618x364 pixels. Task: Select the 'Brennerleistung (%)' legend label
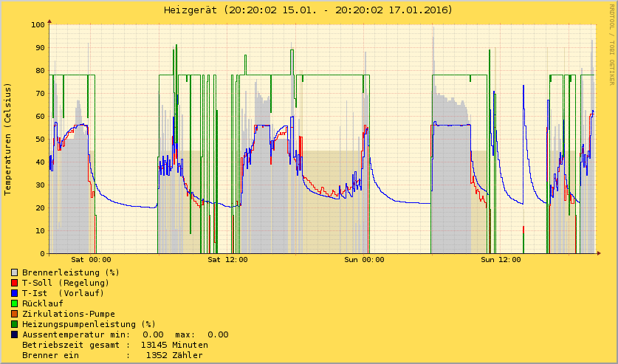(71, 272)
